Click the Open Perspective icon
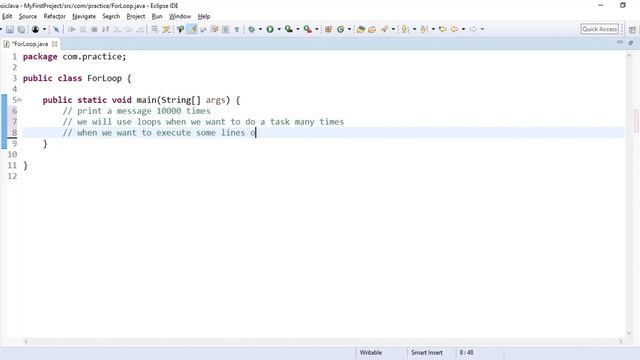640x360 pixels. (632, 29)
